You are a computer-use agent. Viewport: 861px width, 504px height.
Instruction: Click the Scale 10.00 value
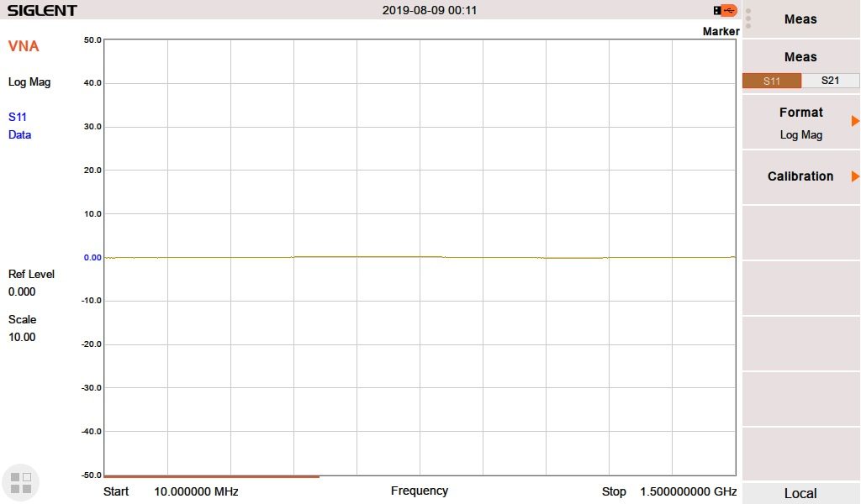pyautogui.click(x=22, y=337)
